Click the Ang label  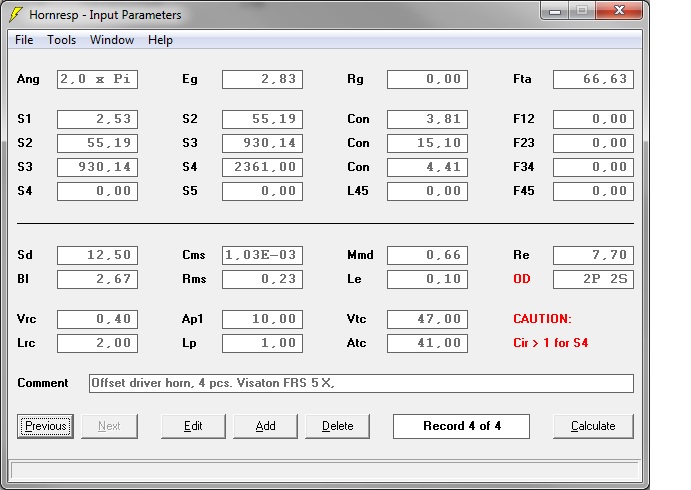point(28,79)
